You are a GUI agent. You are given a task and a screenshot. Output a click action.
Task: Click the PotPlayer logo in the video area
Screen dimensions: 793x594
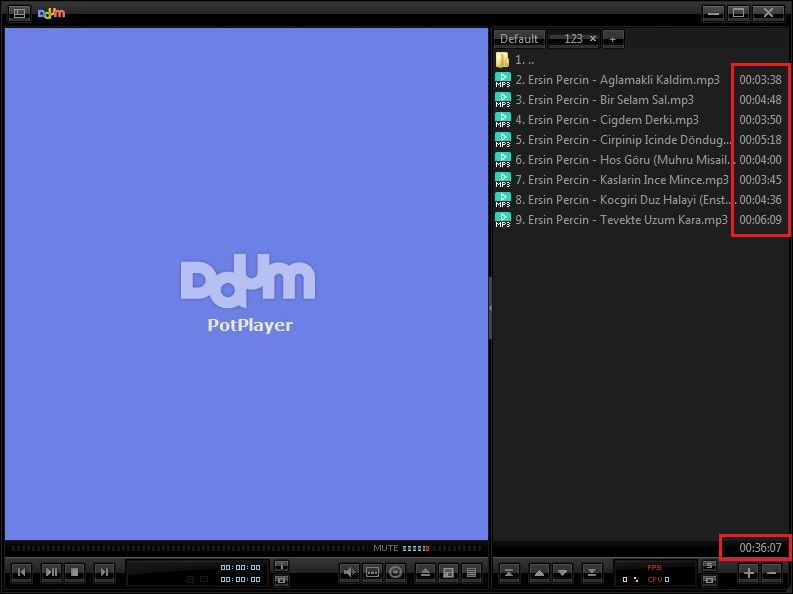point(249,293)
